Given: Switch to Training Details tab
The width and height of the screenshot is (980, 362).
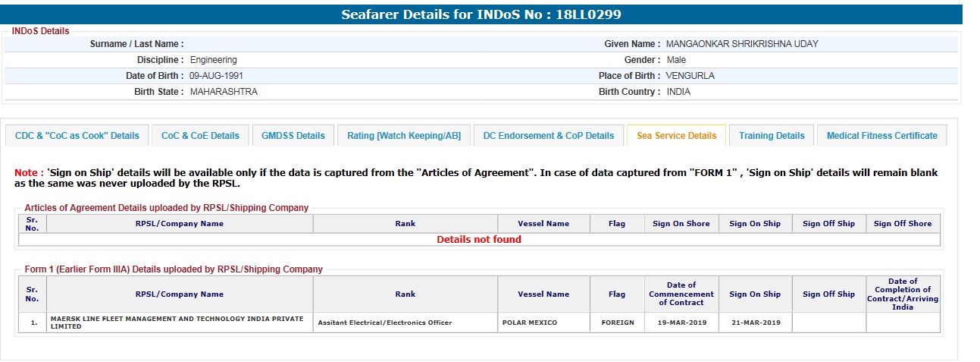Looking at the screenshot, I should 772,136.
